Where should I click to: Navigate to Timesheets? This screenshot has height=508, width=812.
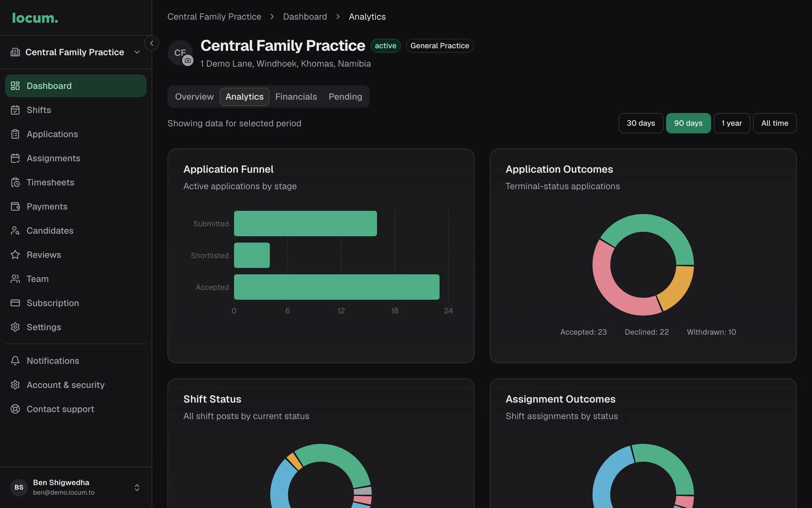pos(76,183)
